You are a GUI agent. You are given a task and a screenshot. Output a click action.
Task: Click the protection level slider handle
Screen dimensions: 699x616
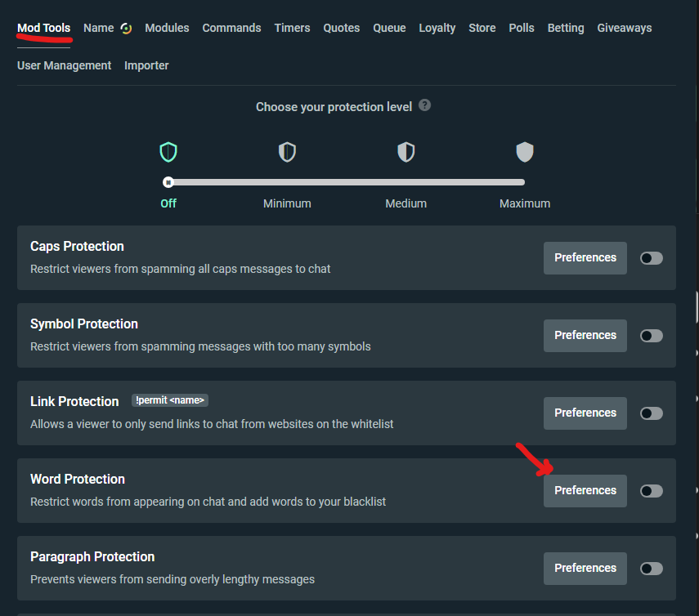[x=168, y=182]
